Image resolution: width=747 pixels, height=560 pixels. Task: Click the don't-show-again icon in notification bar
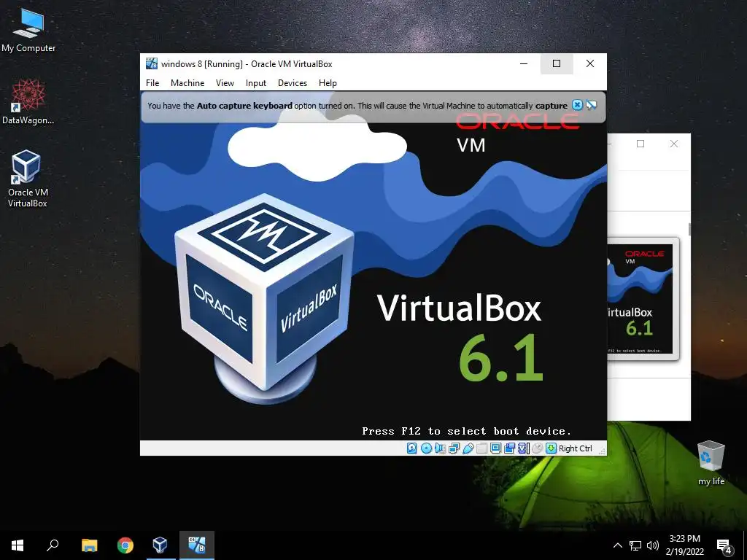[591, 105]
